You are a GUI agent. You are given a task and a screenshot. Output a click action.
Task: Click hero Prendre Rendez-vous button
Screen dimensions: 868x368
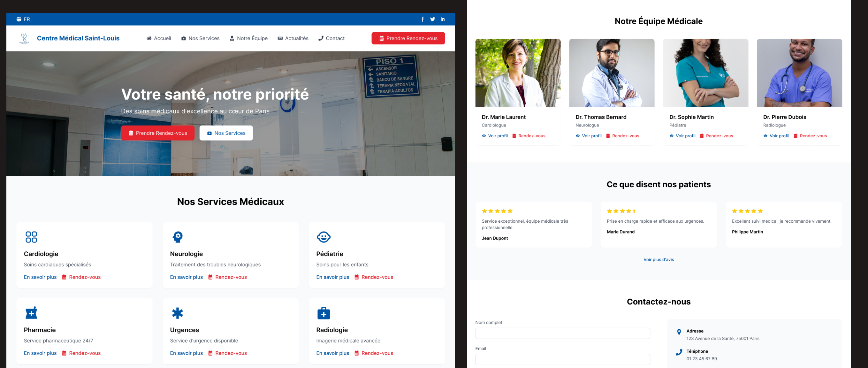click(158, 133)
